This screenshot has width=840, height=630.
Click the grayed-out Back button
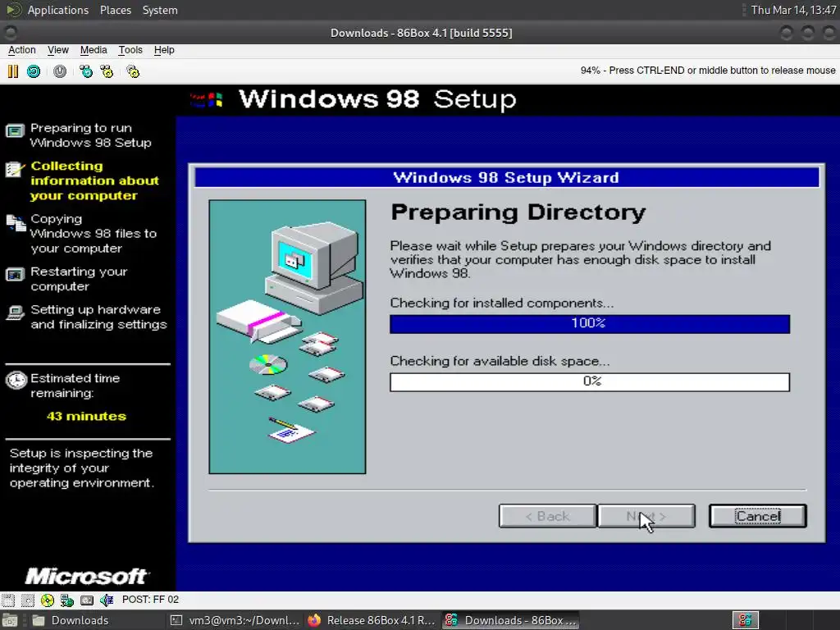pos(547,516)
